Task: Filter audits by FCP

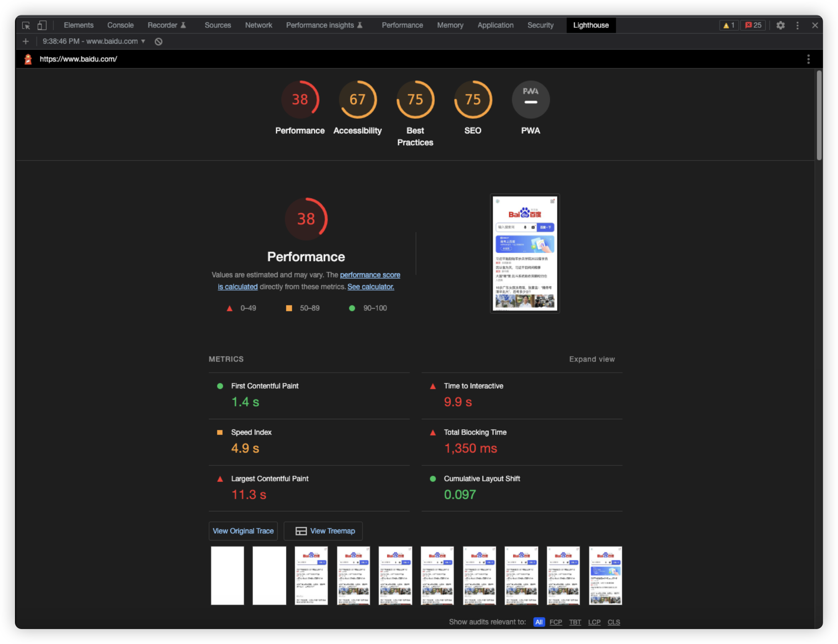Action: coord(555,622)
